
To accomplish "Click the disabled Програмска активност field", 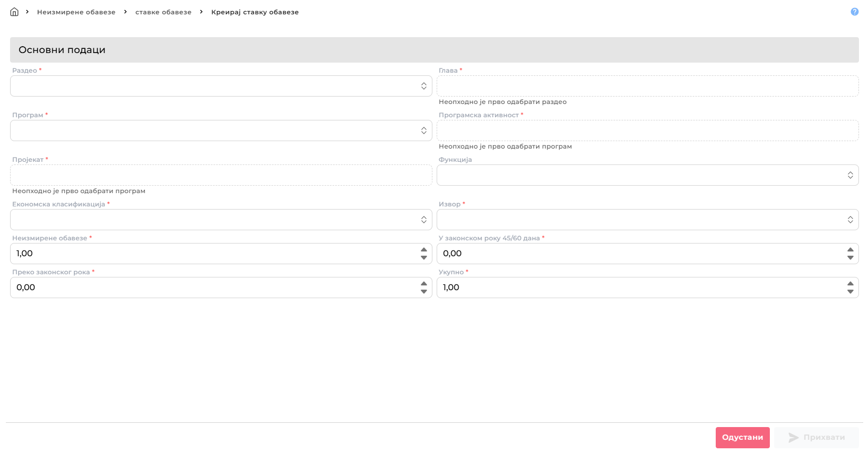I will [x=647, y=131].
